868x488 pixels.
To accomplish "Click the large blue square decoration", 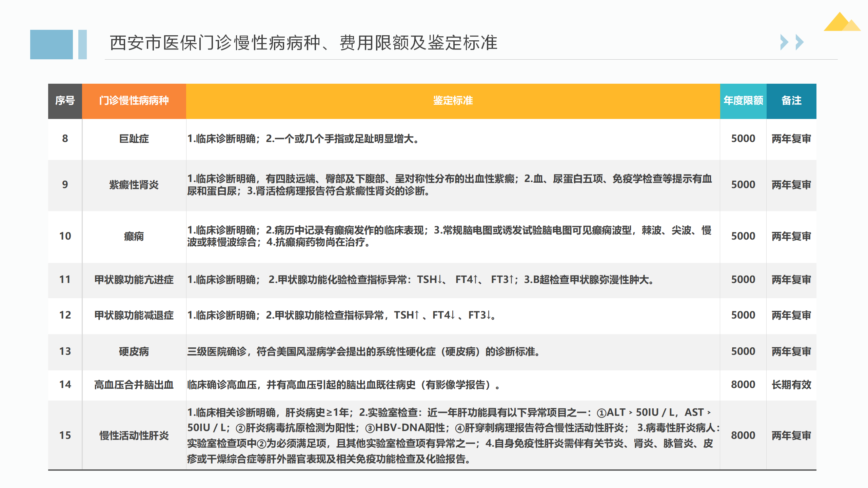I will tap(51, 44).
